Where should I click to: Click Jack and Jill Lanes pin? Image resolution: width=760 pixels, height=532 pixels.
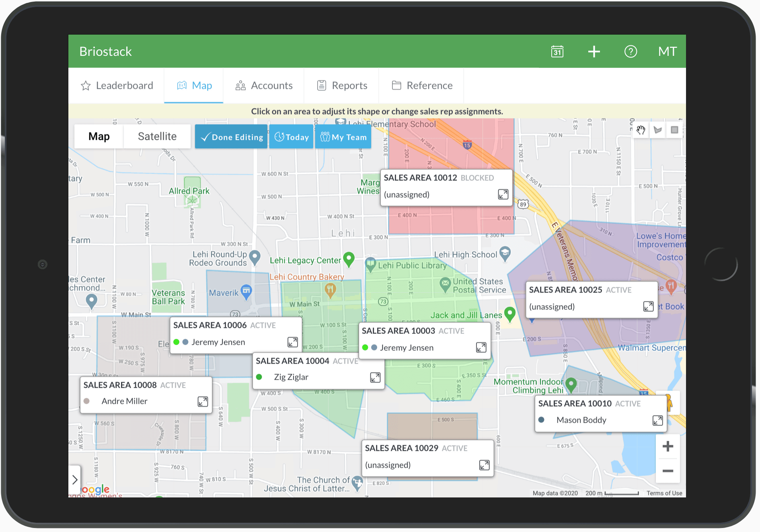(x=510, y=314)
